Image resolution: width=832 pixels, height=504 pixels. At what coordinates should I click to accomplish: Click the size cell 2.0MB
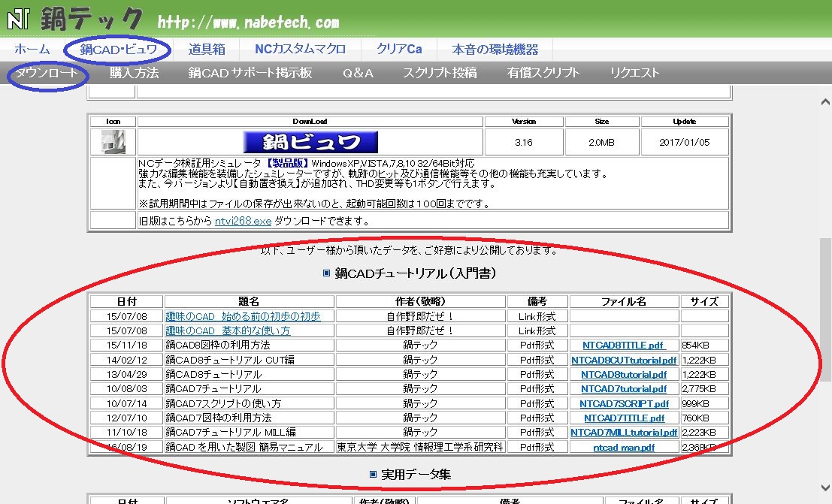[602, 142]
